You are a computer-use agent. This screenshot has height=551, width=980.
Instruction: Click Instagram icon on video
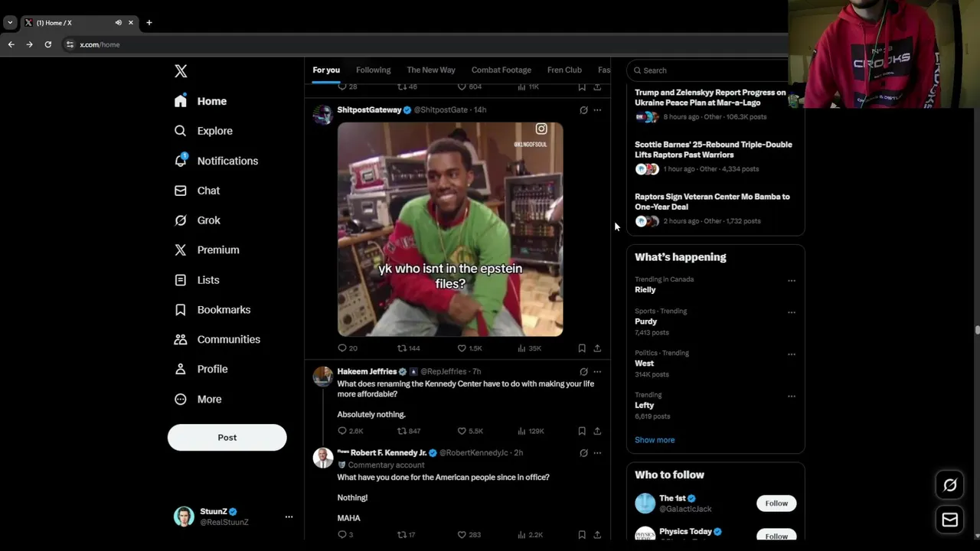click(x=541, y=129)
